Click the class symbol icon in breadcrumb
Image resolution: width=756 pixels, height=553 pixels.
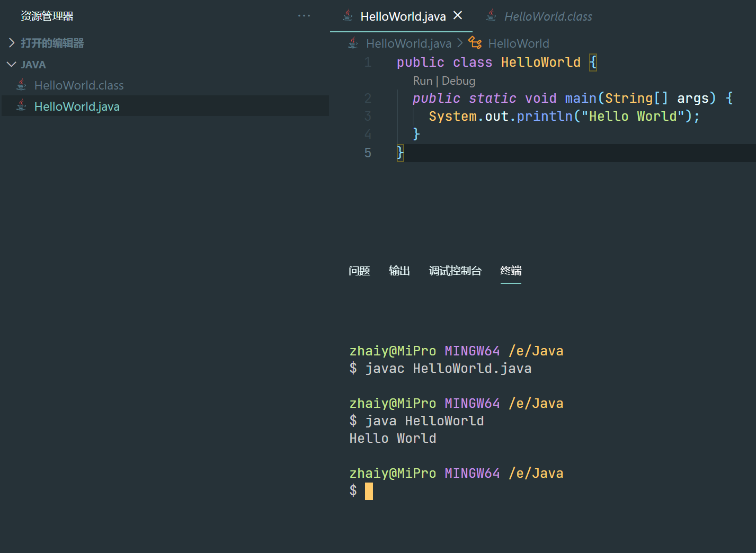coord(475,43)
